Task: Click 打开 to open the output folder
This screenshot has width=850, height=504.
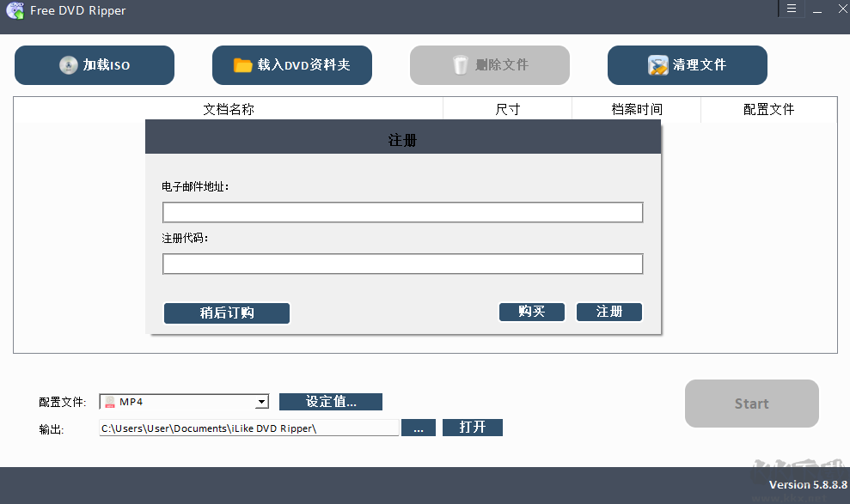Action: point(472,427)
